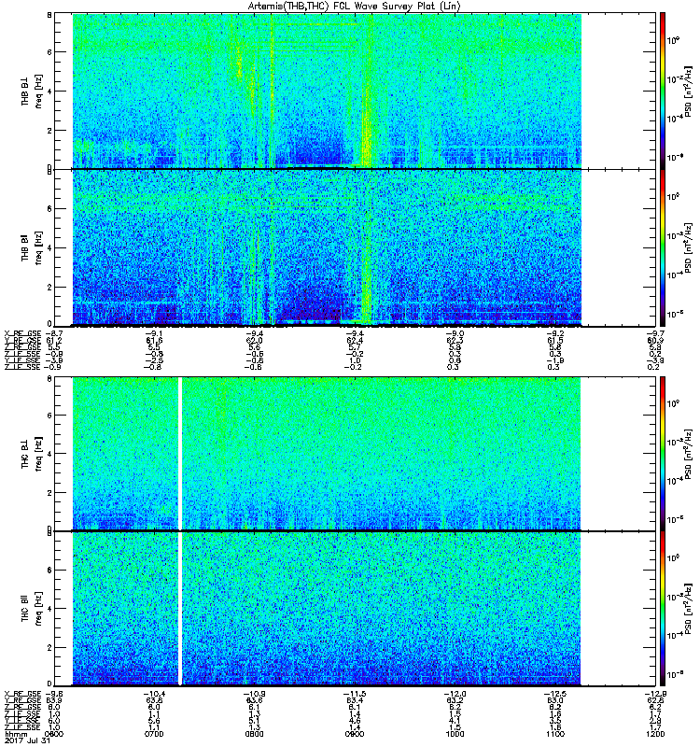This screenshot has width=700, height=747.
Task: Click the PSD [nT²/Hz] label beside THB B⊥ color bar
Action: coord(689,91)
